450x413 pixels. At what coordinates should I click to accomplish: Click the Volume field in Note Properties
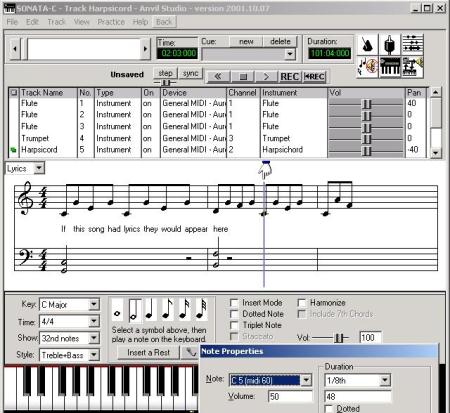click(290, 396)
